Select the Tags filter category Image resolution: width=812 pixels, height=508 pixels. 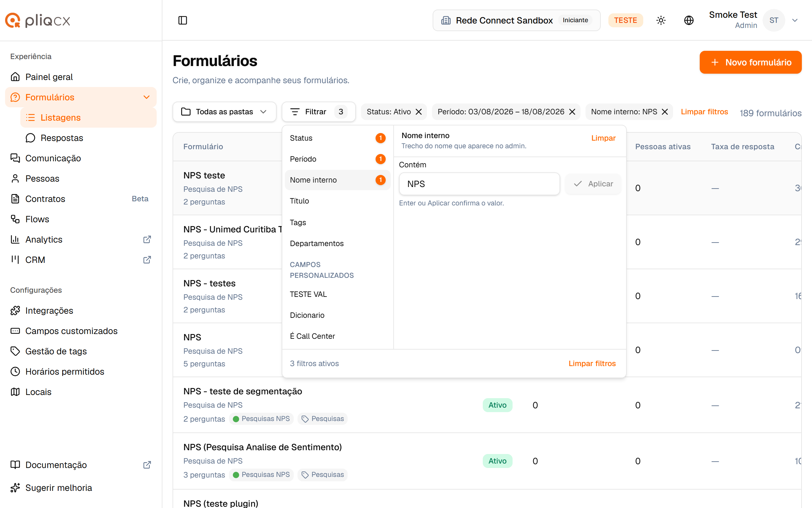tap(337, 223)
